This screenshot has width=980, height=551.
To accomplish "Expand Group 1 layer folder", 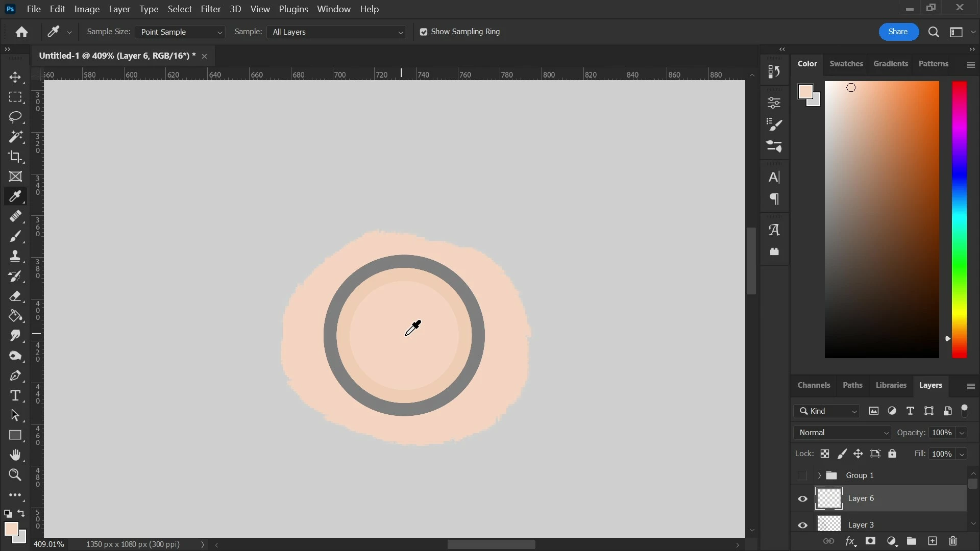I will (x=819, y=475).
